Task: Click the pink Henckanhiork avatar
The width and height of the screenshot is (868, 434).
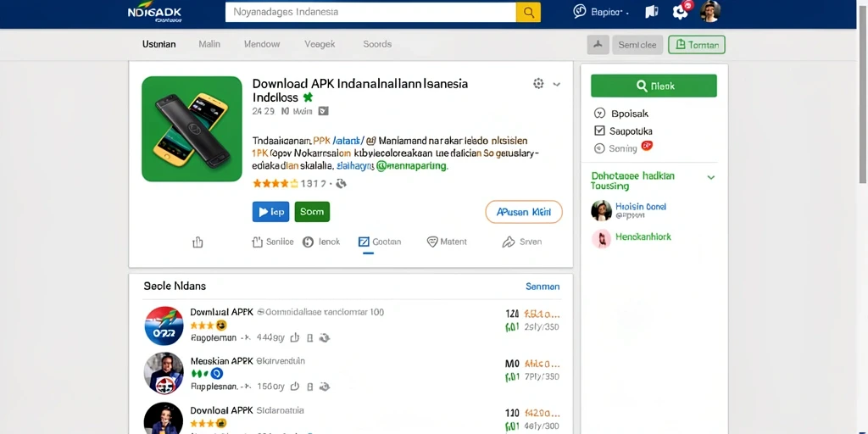Action: point(601,238)
